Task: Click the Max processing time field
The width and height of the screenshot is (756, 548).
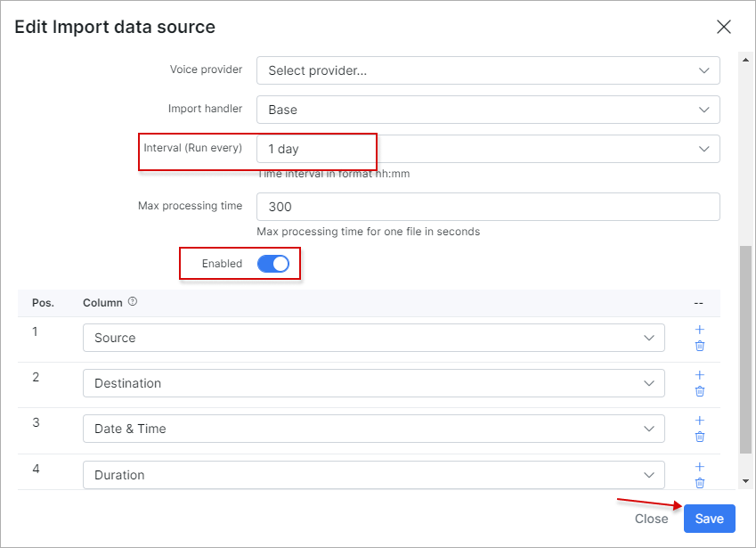Action: pos(488,207)
